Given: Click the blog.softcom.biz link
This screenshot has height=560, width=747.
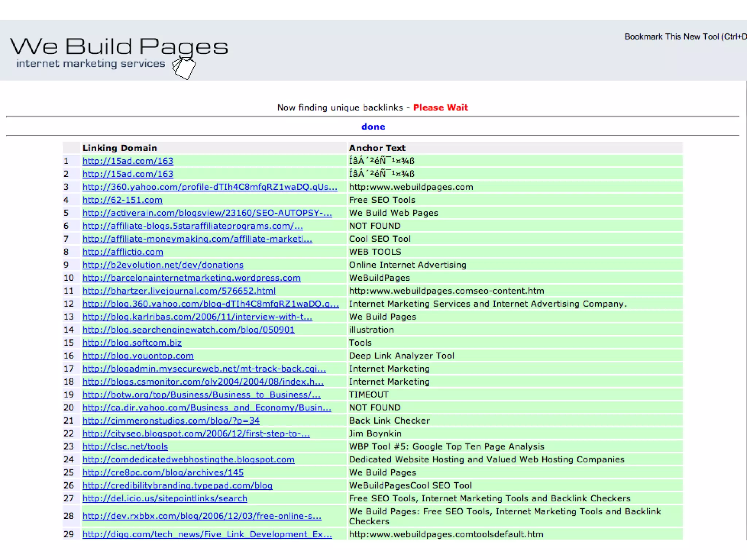Looking at the screenshot, I should (x=132, y=343).
